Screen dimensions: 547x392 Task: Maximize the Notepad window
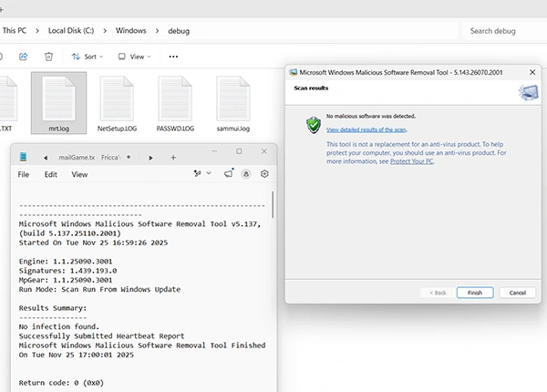[239, 151]
